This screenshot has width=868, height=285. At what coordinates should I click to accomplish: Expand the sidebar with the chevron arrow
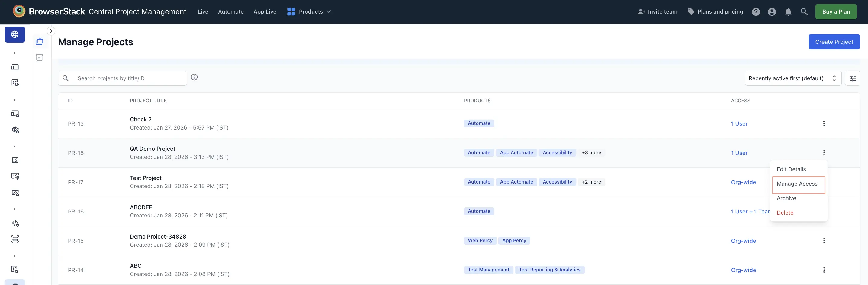pyautogui.click(x=51, y=31)
